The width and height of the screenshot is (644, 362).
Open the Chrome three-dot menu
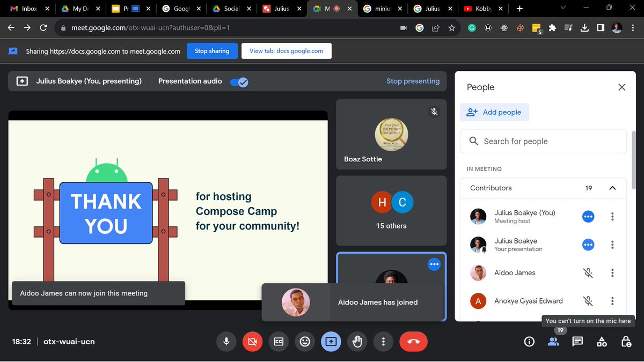point(633,28)
